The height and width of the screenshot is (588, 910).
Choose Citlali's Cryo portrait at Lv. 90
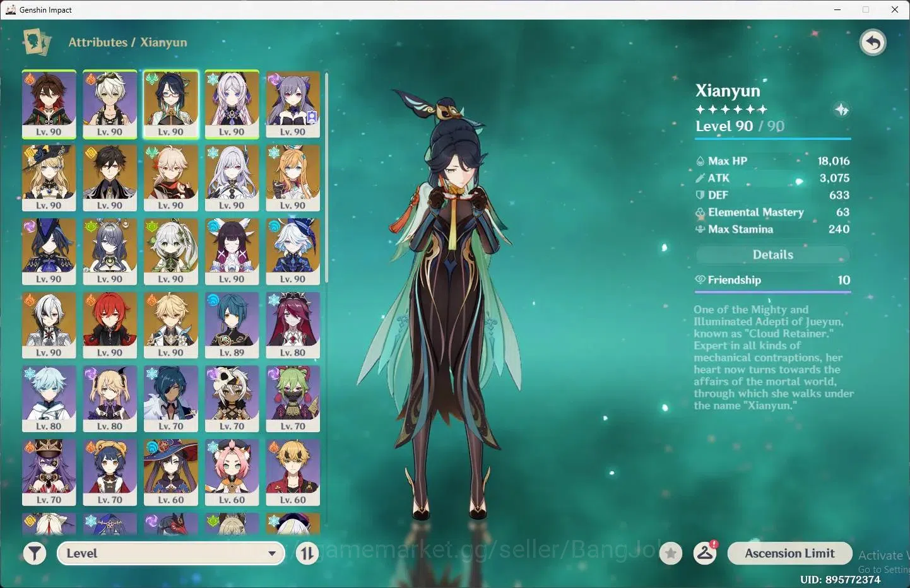232,104
